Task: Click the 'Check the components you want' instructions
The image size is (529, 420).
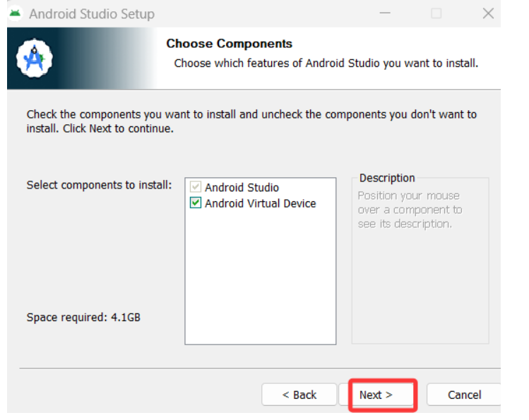Action: coord(251,121)
